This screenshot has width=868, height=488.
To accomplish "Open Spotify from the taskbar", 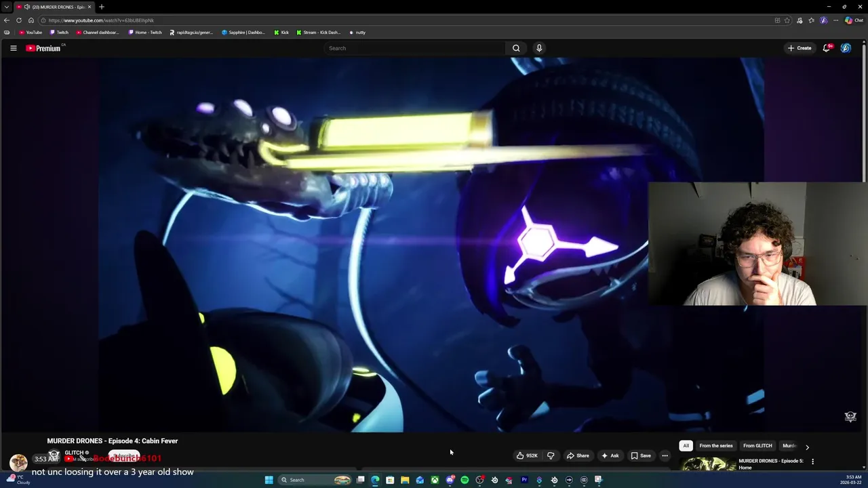I will pos(465,480).
